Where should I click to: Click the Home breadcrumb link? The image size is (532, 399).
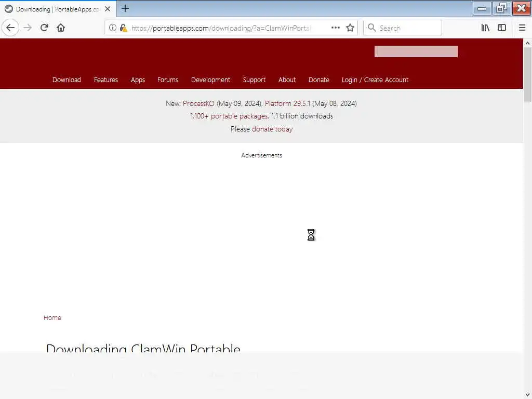tap(52, 317)
